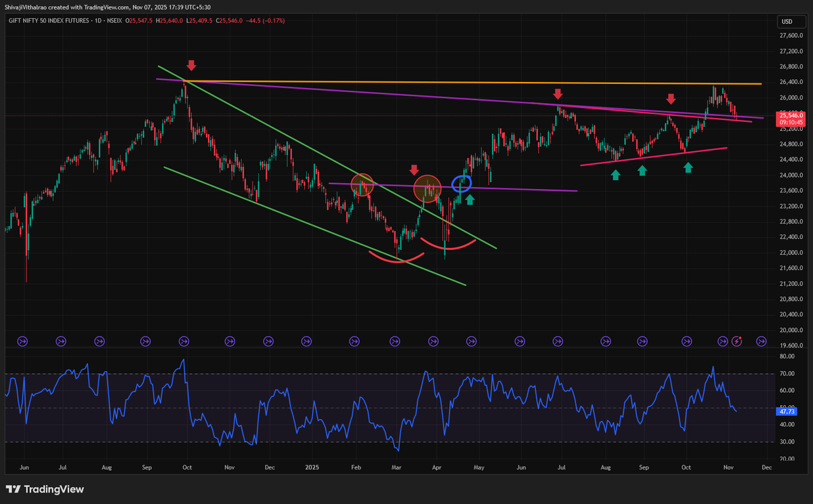Viewport: 813px width, 504px height.
Task: Click the 20,000.0 price axis label
Action: click(x=791, y=330)
